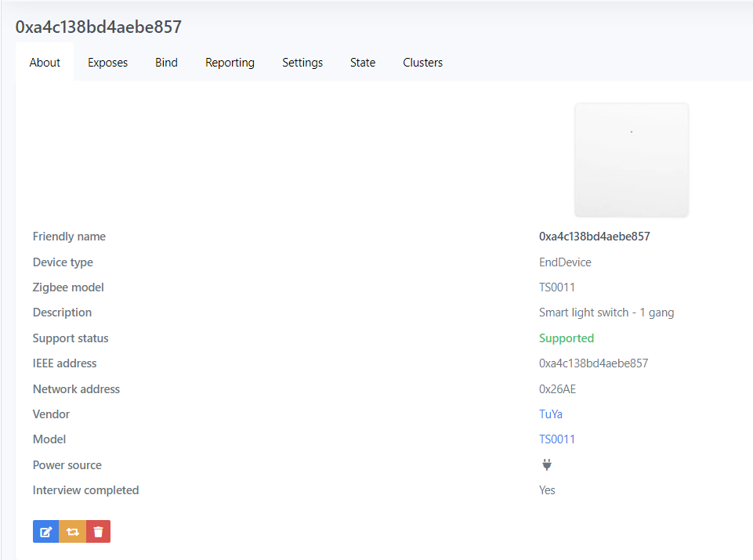
Task: Click the orange reconfigure device icon
Action: tap(73, 531)
